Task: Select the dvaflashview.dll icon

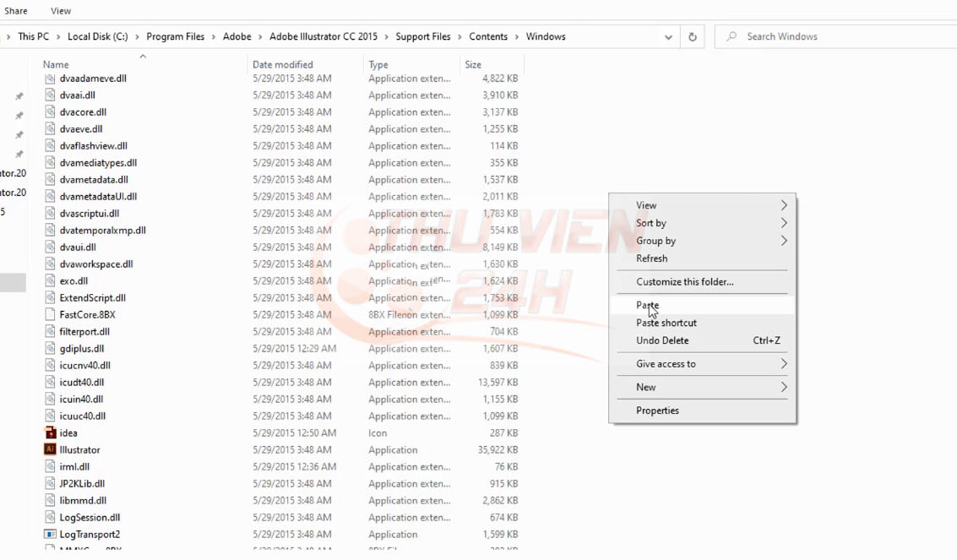Action: (x=50, y=146)
